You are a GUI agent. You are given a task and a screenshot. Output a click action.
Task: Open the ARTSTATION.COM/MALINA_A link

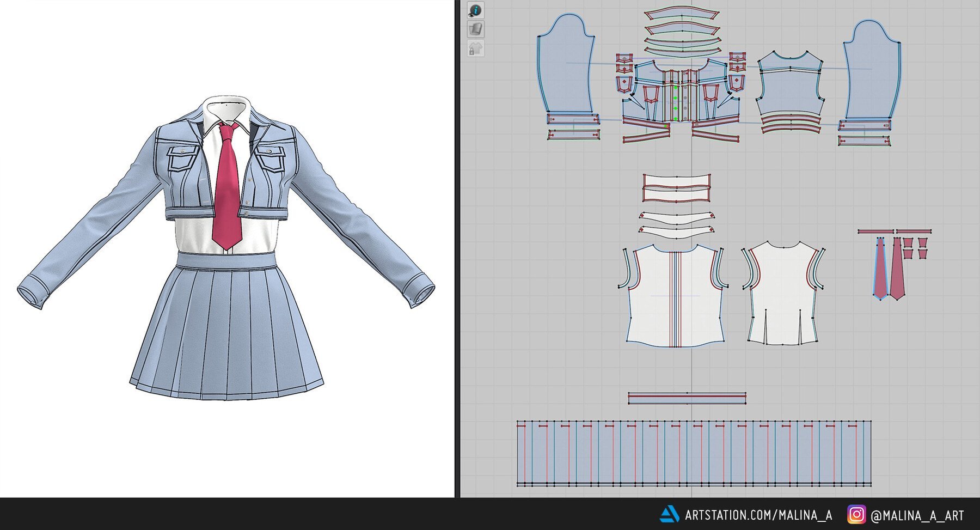(x=758, y=515)
